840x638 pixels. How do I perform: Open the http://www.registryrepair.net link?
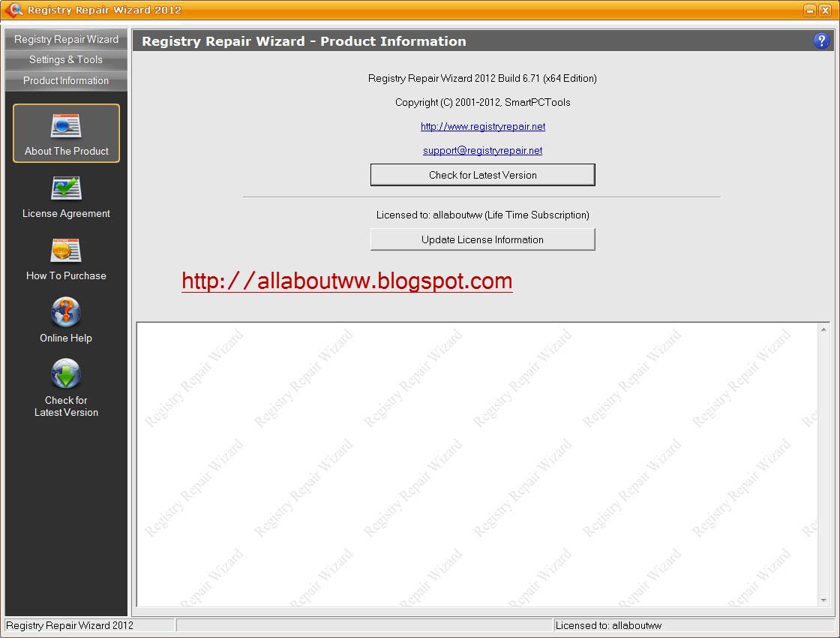point(483,127)
